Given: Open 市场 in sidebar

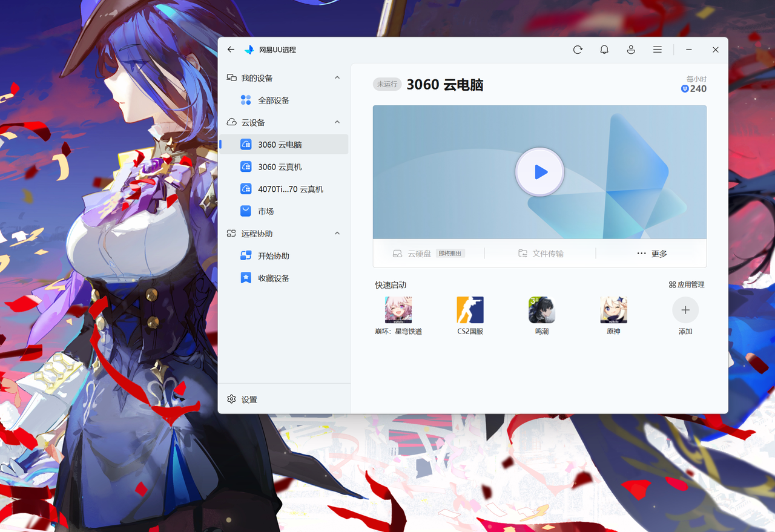Looking at the screenshot, I should (283, 211).
